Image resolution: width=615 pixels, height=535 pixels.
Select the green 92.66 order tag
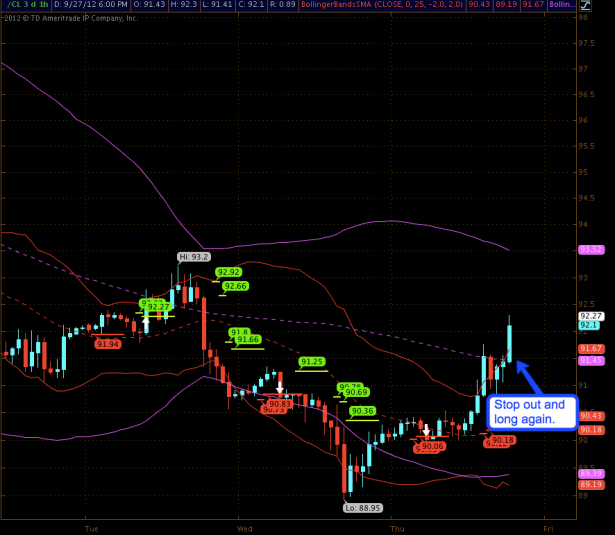click(x=235, y=286)
